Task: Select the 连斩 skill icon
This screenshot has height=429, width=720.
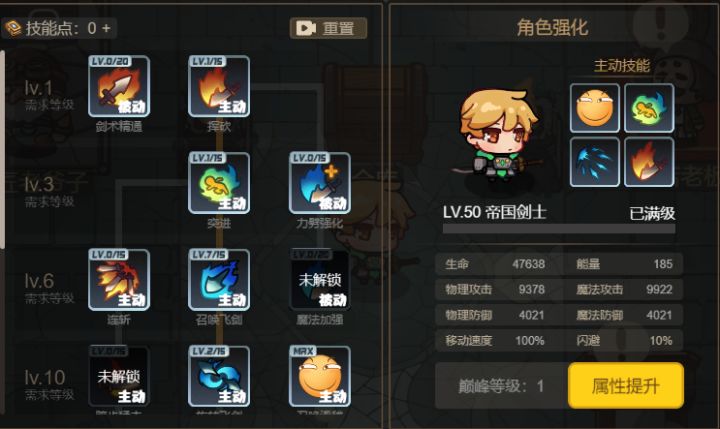Action: (119, 280)
